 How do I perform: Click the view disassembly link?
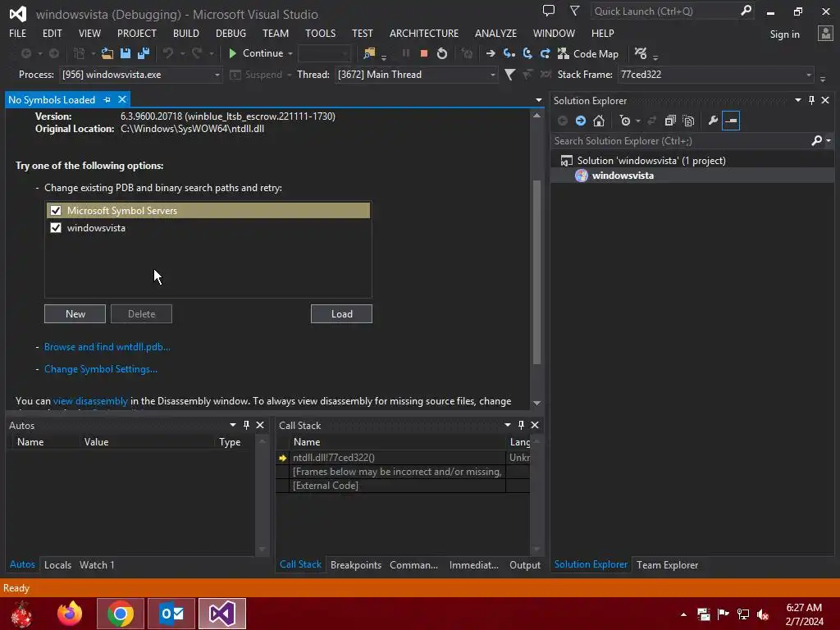click(90, 400)
